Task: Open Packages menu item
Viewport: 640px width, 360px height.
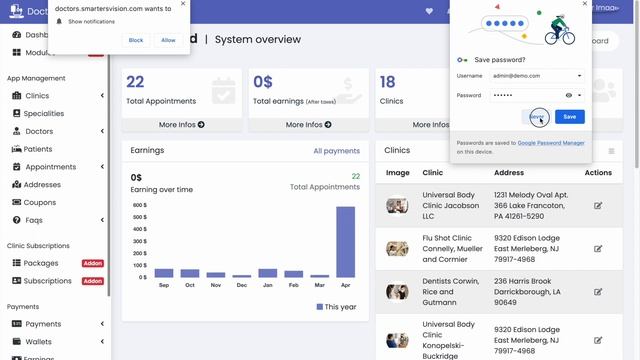Action: pos(41,263)
